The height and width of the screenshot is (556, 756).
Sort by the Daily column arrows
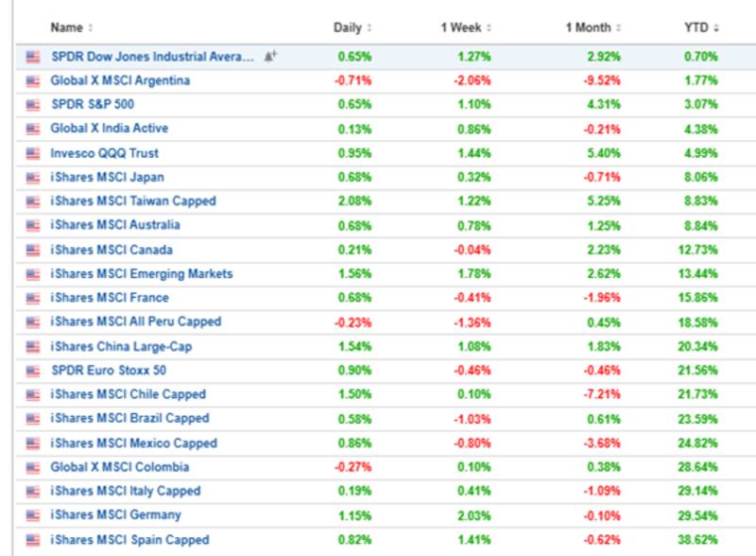coord(369,27)
